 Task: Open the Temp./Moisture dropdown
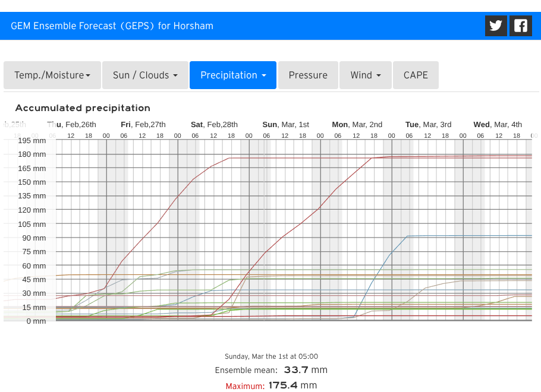coord(52,75)
